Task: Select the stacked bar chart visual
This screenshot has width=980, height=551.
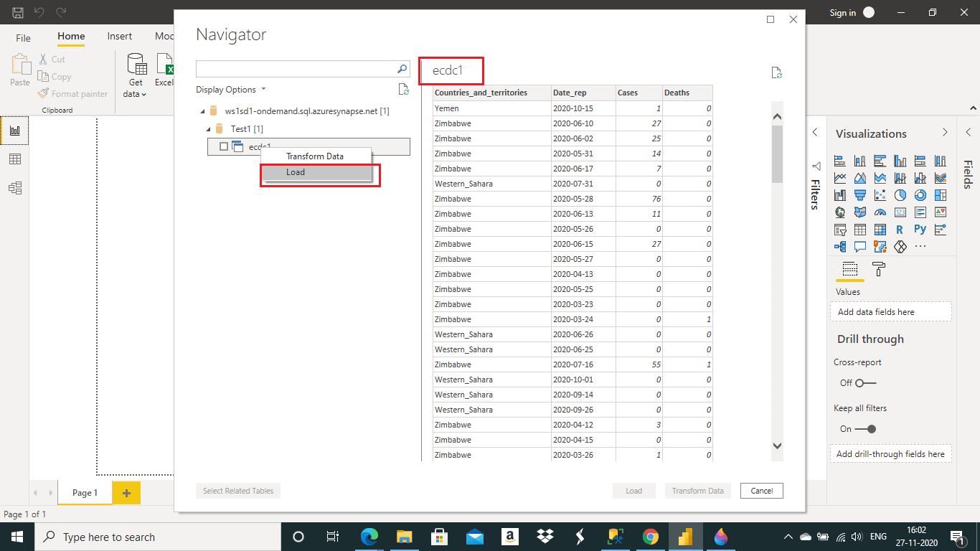Action: (x=840, y=161)
